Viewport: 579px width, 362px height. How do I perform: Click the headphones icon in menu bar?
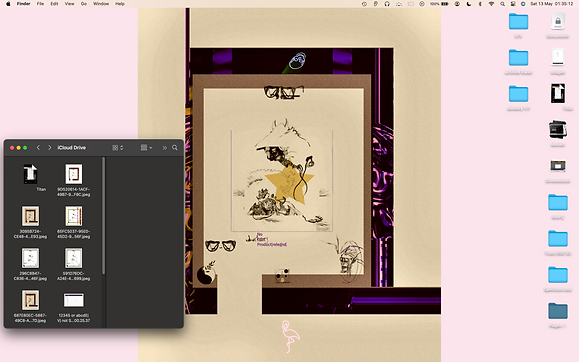pyautogui.click(x=387, y=4)
